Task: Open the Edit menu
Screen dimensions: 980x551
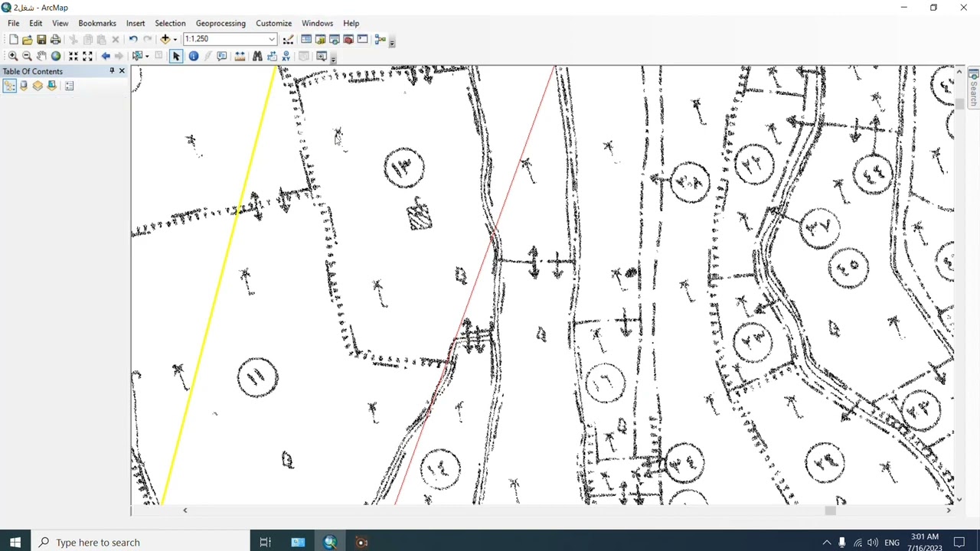Action: tap(36, 23)
